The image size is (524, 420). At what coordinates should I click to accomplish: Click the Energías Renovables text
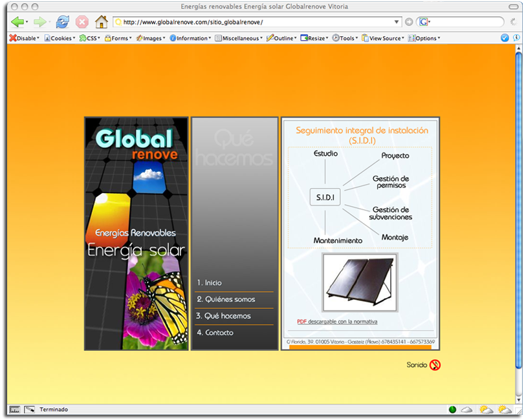pos(135,233)
